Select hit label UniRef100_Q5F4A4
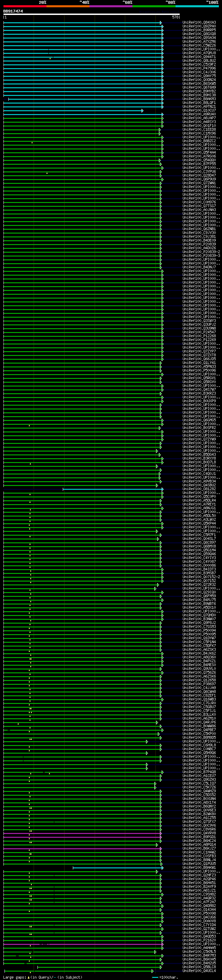 click(x=199, y=153)
